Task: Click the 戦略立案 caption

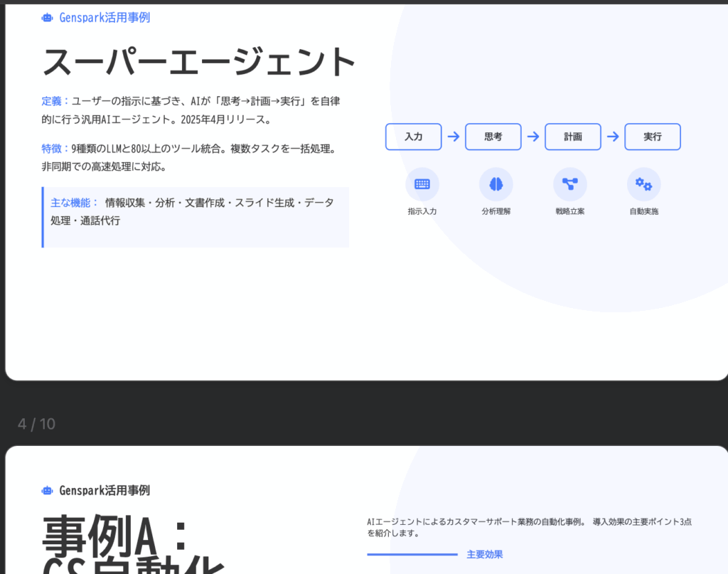Action: click(x=570, y=211)
